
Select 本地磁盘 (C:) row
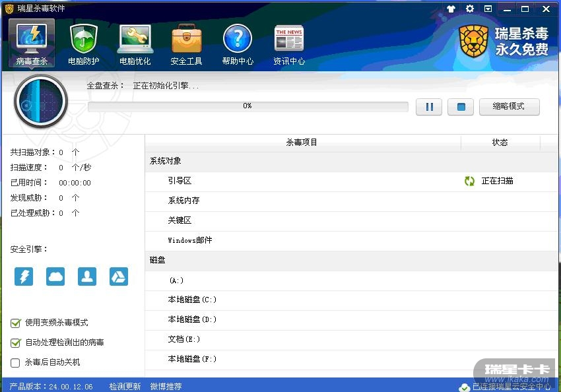click(352, 300)
